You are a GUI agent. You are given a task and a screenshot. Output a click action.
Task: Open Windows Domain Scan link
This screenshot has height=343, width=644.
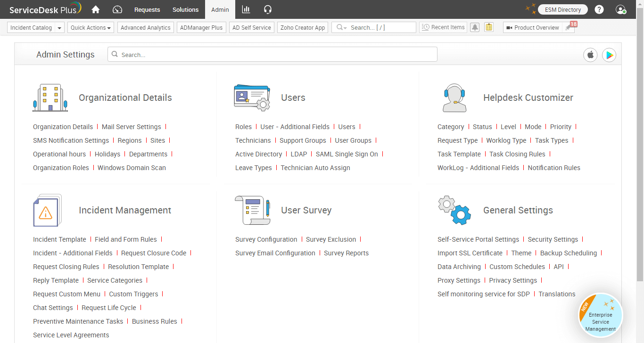pos(132,168)
